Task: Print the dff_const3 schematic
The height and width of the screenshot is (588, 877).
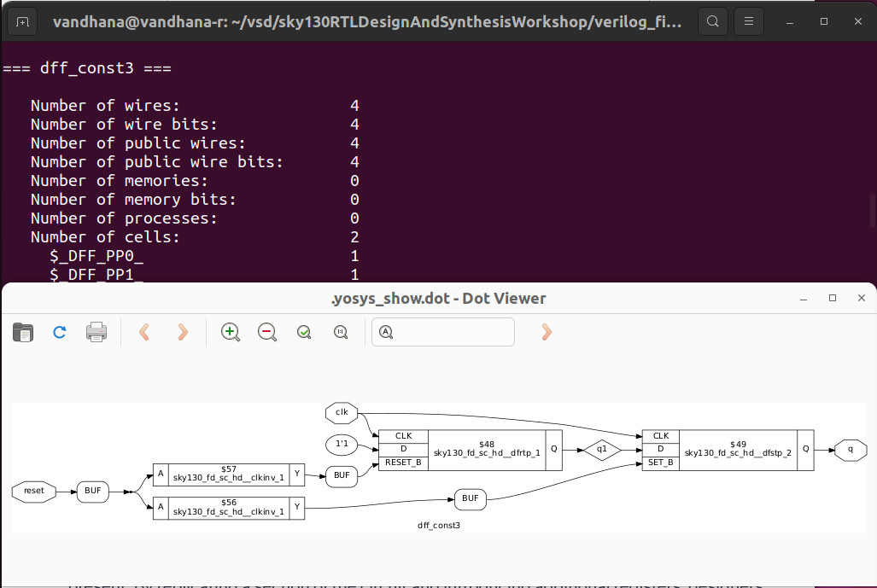Action: click(96, 332)
